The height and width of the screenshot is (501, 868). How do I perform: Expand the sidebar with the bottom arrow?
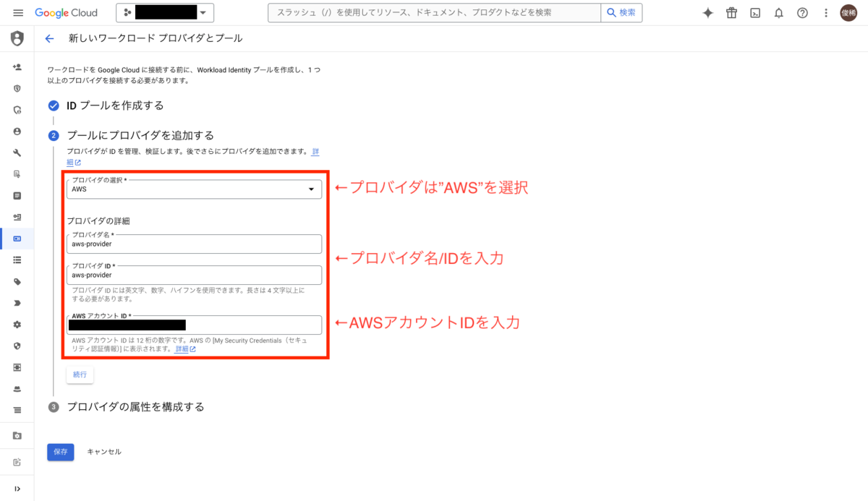17,489
